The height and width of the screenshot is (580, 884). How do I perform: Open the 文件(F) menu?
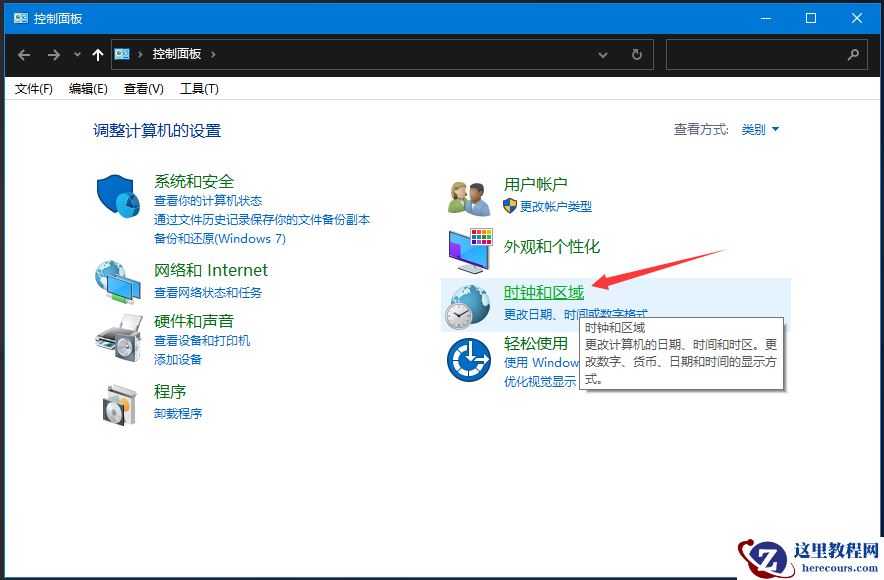[33, 88]
